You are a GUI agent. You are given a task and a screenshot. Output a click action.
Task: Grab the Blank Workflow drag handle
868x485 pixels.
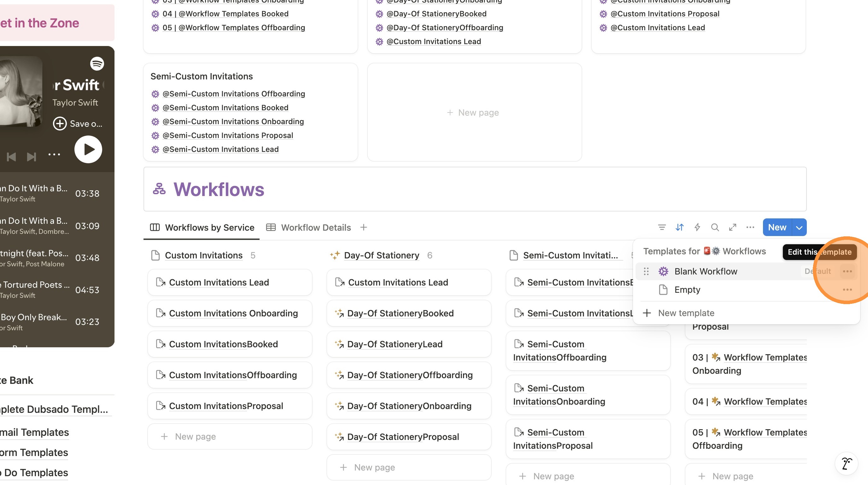click(x=646, y=271)
